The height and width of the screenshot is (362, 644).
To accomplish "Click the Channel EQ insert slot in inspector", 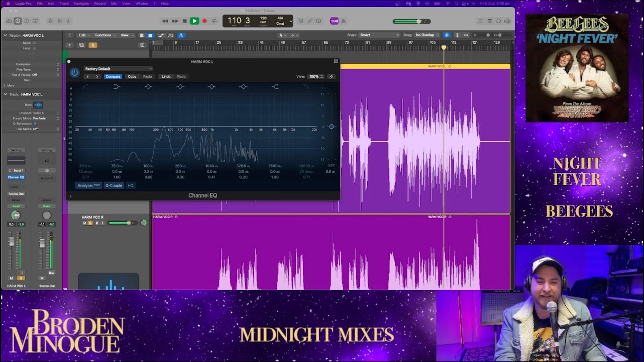I will pos(16,177).
